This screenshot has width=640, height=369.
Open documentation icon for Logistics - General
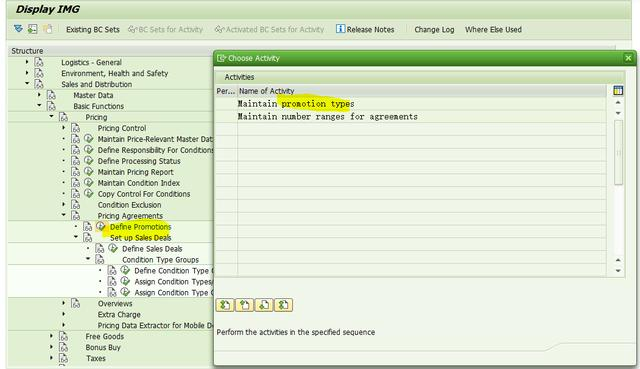39,62
